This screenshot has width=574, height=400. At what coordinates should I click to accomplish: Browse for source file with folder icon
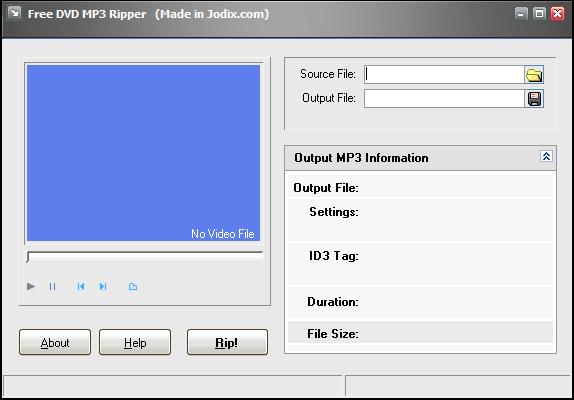(534, 75)
